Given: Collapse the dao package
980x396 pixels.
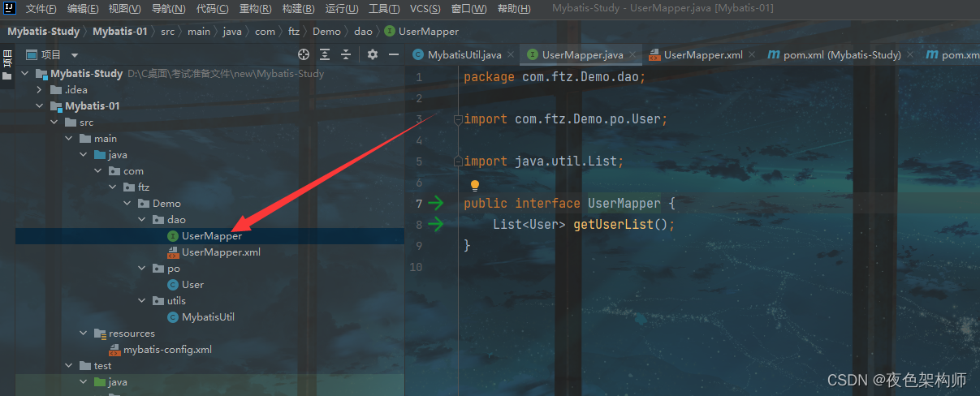Looking at the screenshot, I should [x=141, y=219].
